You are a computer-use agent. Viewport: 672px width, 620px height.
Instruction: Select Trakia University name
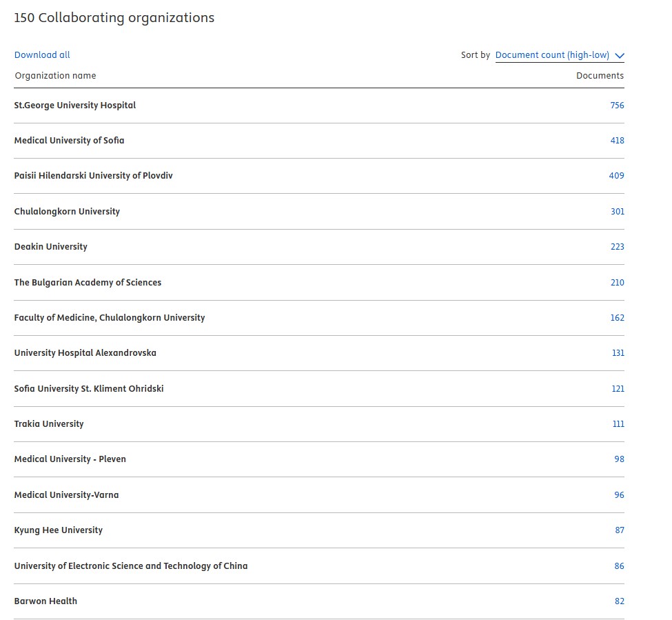tap(49, 424)
